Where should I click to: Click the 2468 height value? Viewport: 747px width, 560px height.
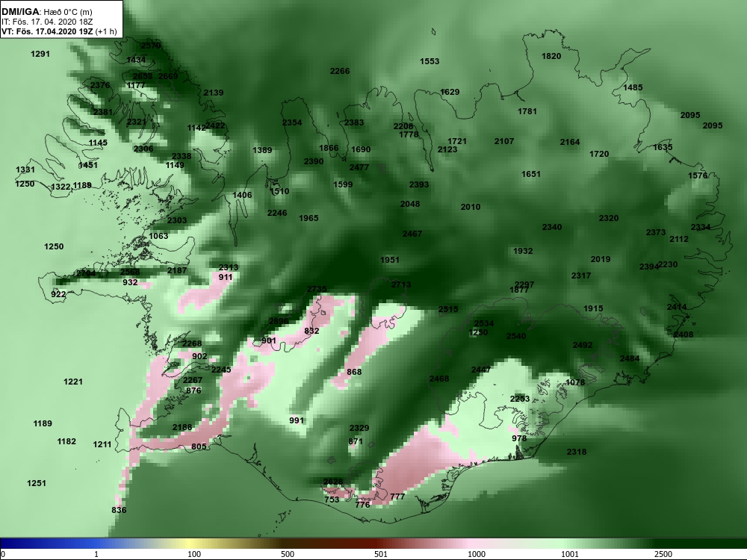(x=438, y=379)
